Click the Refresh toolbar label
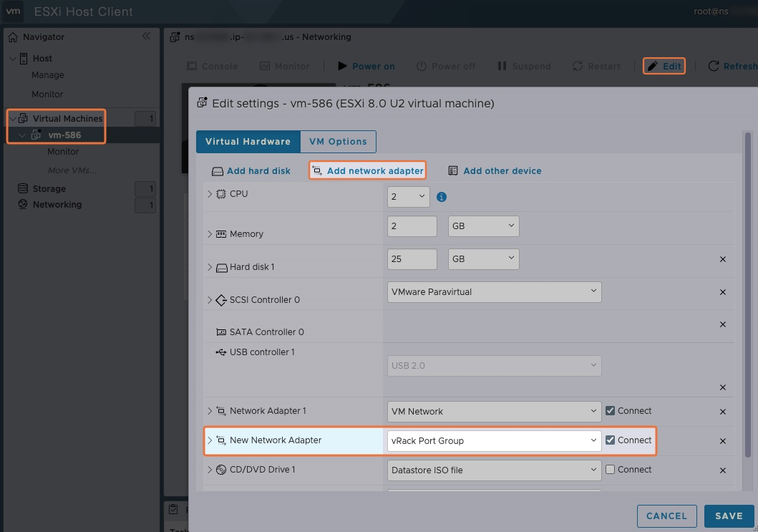The width and height of the screenshot is (758, 532). click(x=740, y=67)
